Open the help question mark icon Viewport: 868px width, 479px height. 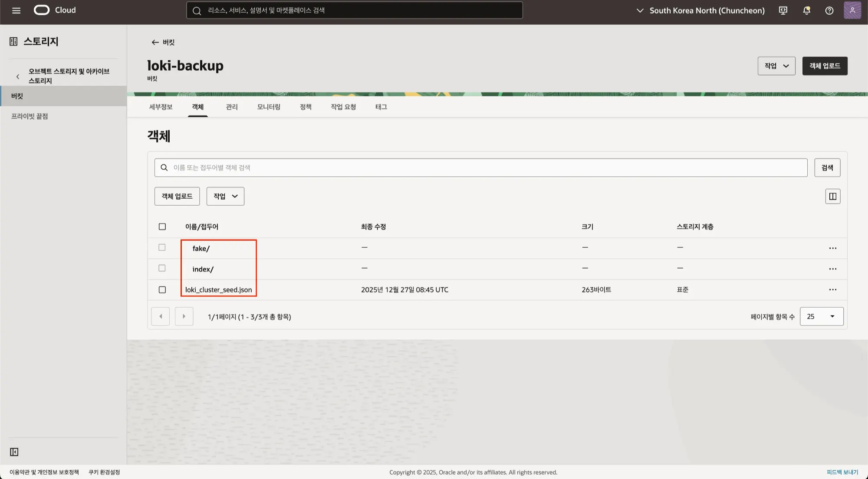coord(829,10)
